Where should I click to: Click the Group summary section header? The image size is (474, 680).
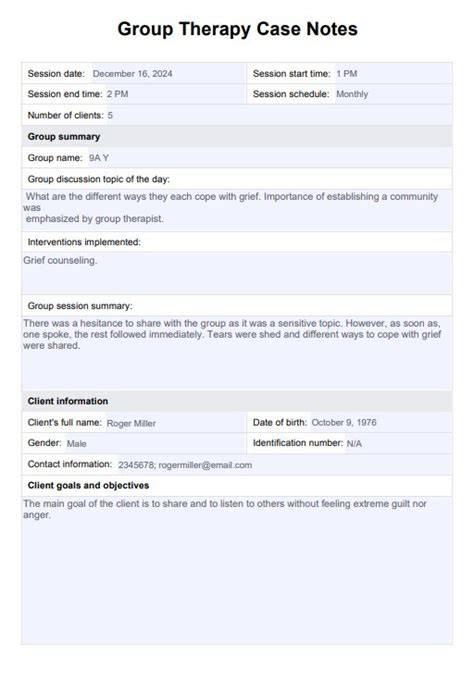[237, 137]
